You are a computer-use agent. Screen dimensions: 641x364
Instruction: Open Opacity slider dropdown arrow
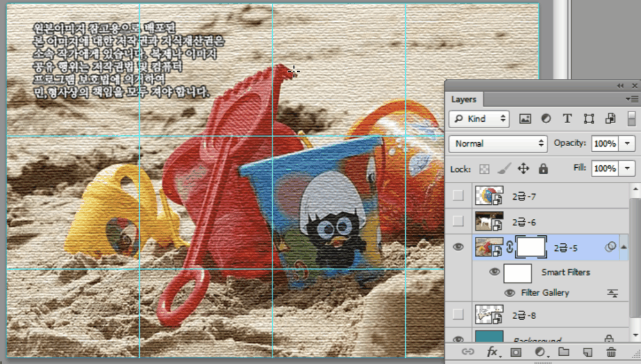(627, 144)
